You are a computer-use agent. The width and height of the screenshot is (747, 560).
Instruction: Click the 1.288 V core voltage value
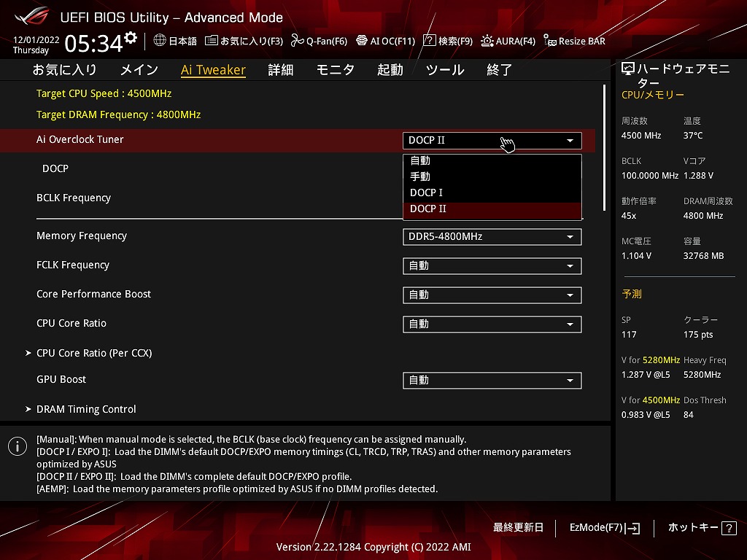click(698, 176)
